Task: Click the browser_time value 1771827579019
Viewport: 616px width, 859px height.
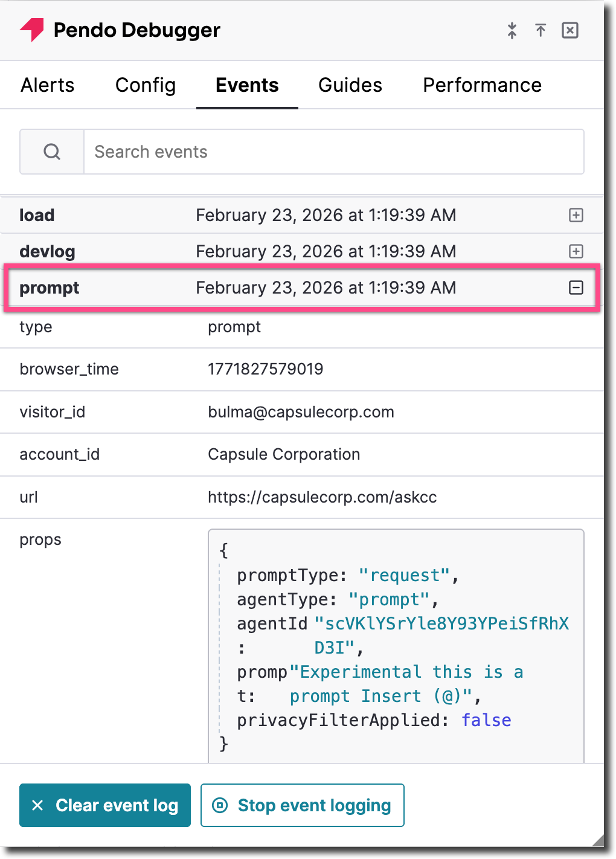Action: pyautogui.click(x=266, y=369)
